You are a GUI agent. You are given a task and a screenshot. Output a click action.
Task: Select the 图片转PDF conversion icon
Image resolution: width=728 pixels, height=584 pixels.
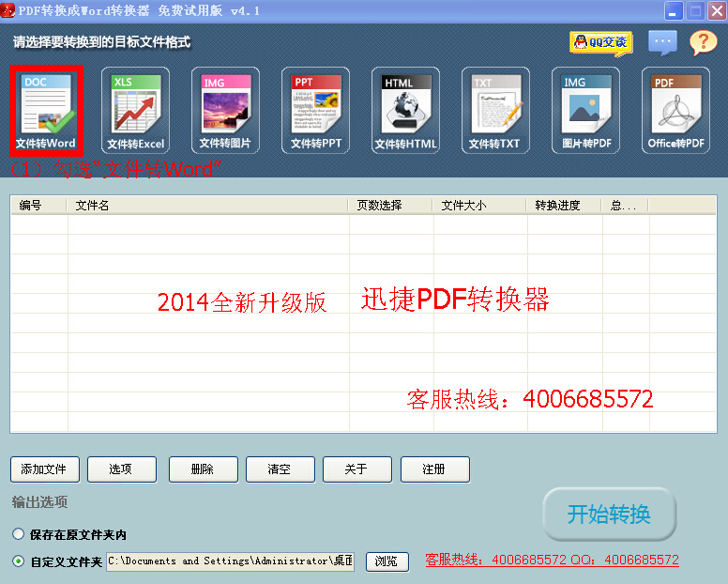tap(585, 111)
